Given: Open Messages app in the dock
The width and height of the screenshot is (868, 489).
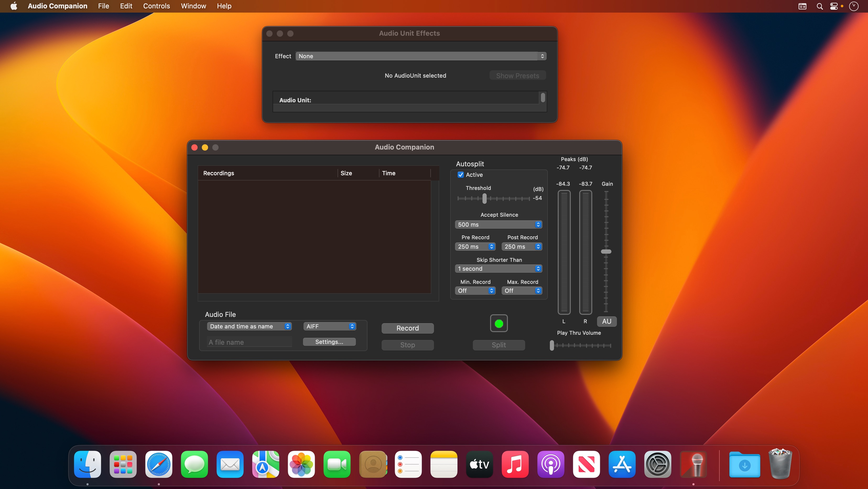Looking at the screenshot, I should pyautogui.click(x=194, y=464).
